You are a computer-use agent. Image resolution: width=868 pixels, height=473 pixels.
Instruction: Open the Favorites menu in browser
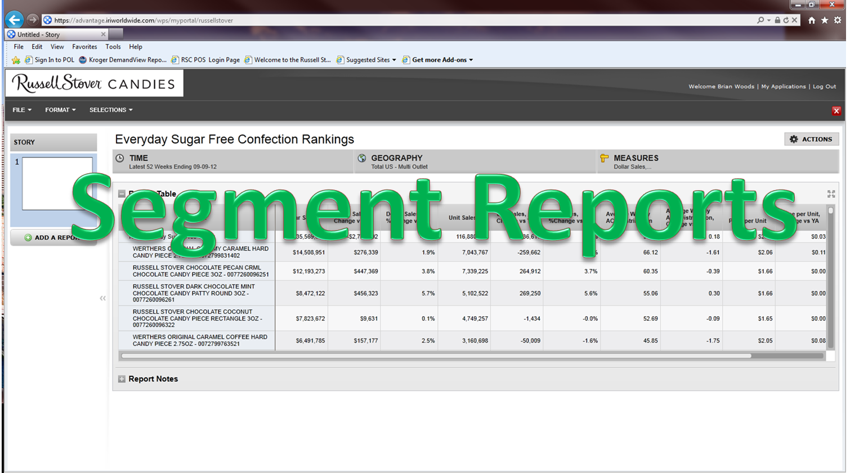84,47
